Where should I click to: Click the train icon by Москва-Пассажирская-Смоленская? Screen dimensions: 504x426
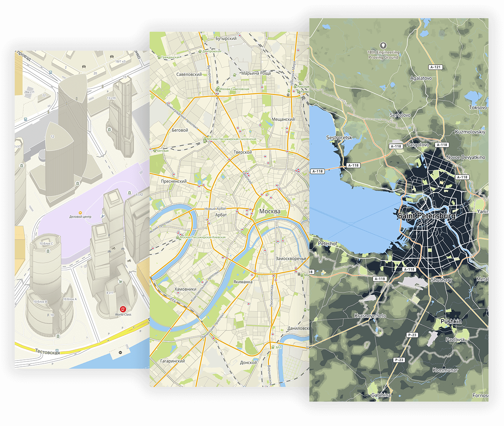pos(205,139)
